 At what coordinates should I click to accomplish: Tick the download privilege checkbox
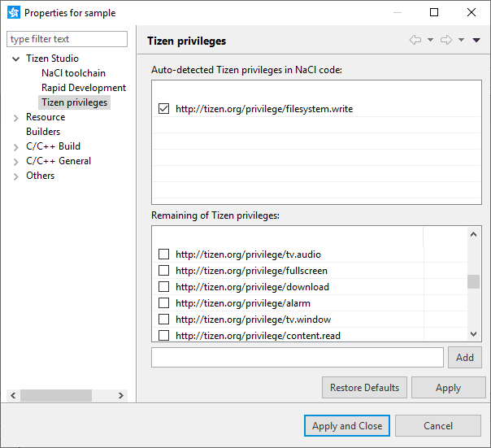(163, 287)
